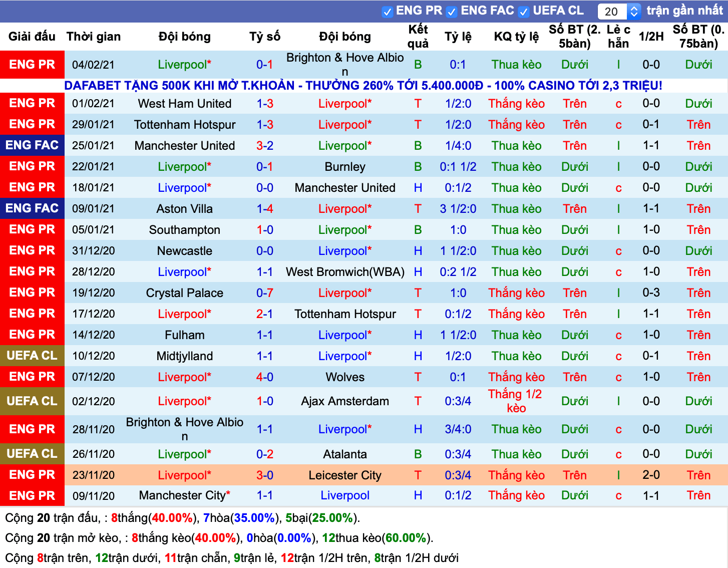Click the 09/11/20 date cell
This screenshot has height=568, width=728.
tap(94, 496)
